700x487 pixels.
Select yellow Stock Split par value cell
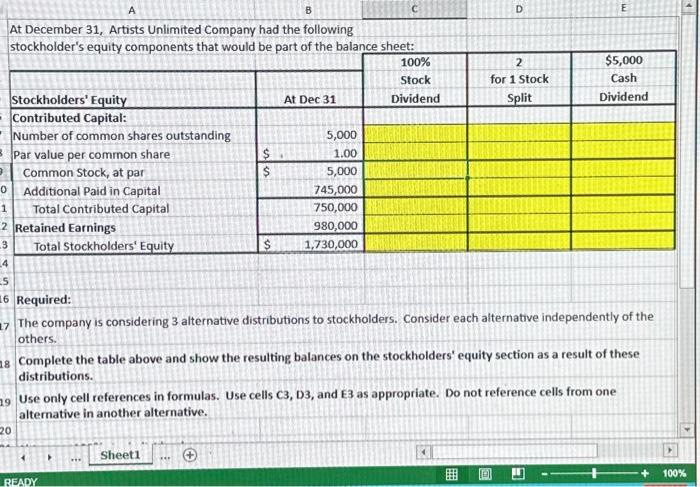520,151
